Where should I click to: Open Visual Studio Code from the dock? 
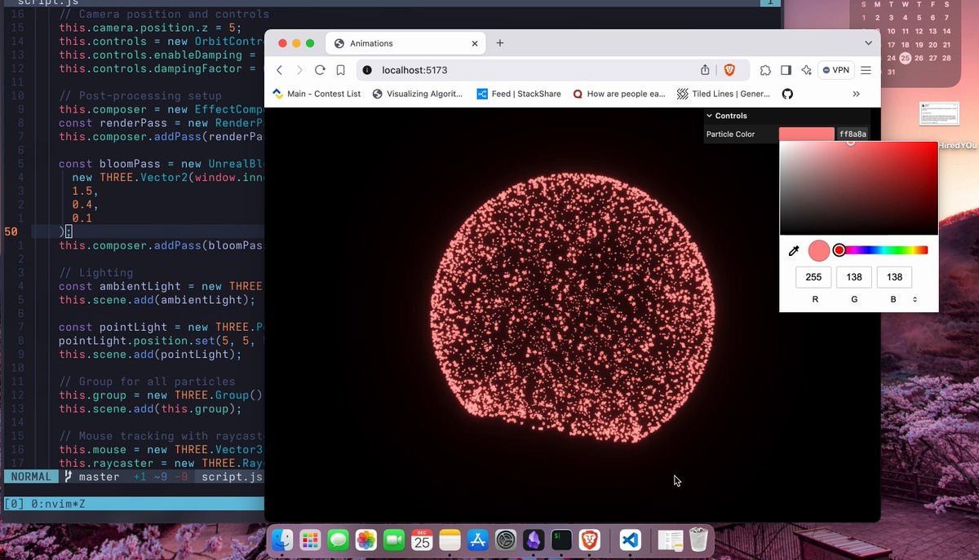(x=629, y=540)
